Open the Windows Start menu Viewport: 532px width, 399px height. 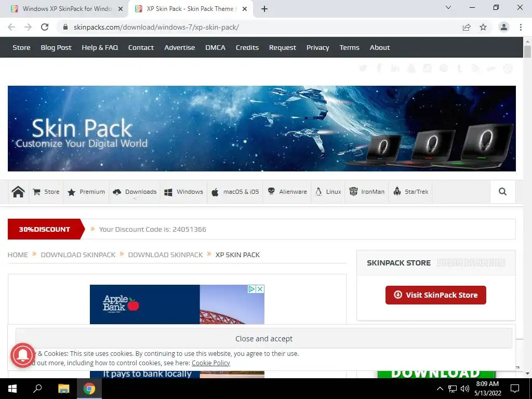point(12,389)
